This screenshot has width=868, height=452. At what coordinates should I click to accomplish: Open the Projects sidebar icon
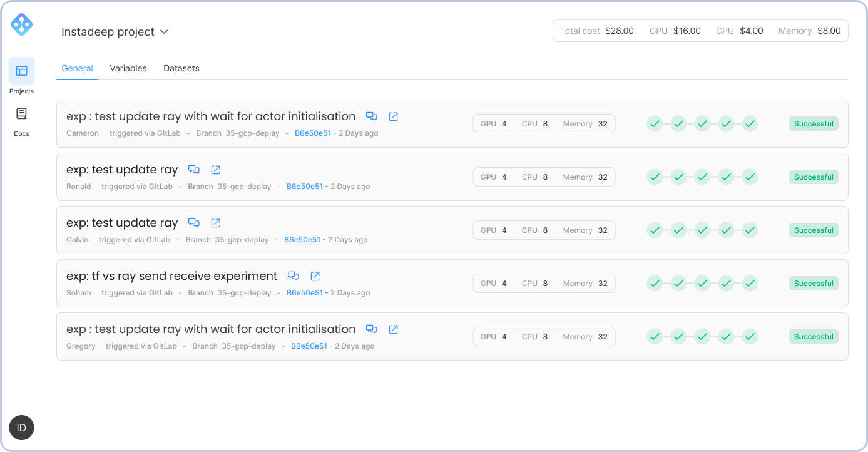click(x=21, y=71)
